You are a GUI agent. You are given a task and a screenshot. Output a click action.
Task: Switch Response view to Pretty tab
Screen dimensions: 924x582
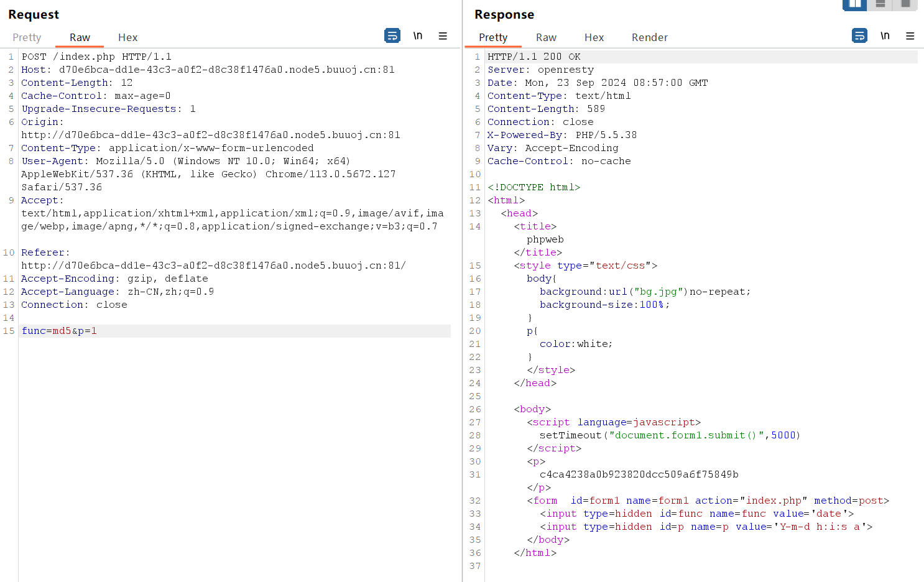(493, 37)
